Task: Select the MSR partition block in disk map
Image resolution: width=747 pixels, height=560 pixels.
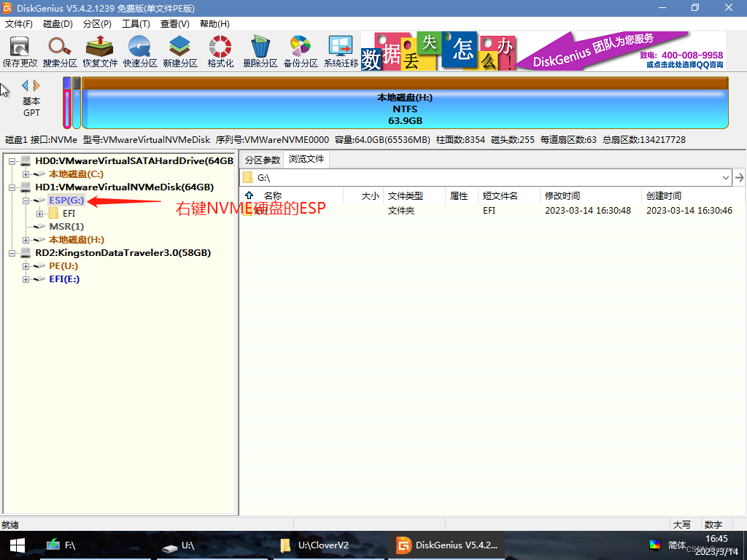Action: tap(77, 103)
